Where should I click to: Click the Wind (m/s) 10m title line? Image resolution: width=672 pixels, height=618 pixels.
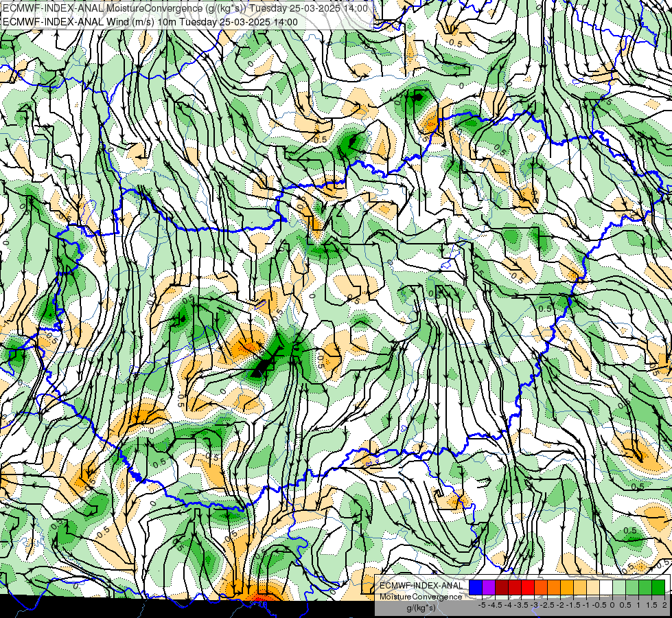[150, 21]
